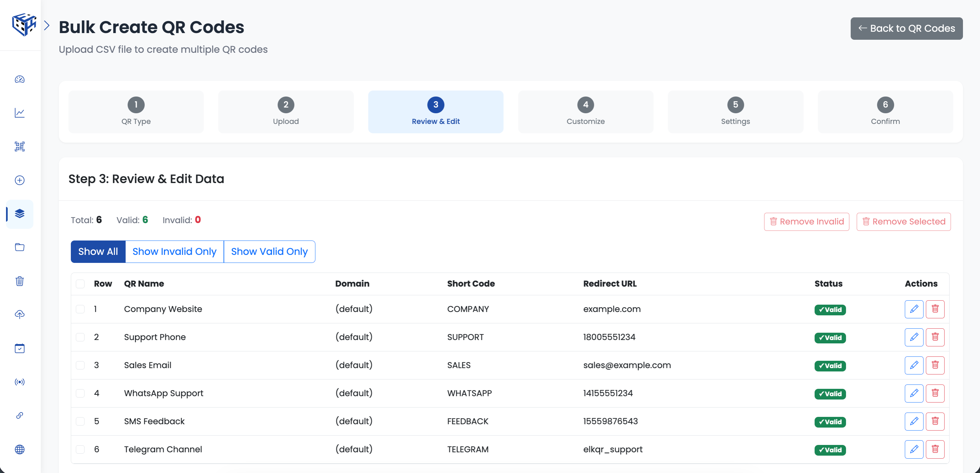Toggle the select-all checkbox in table header
Viewport: 980px width, 473px height.
80,284
